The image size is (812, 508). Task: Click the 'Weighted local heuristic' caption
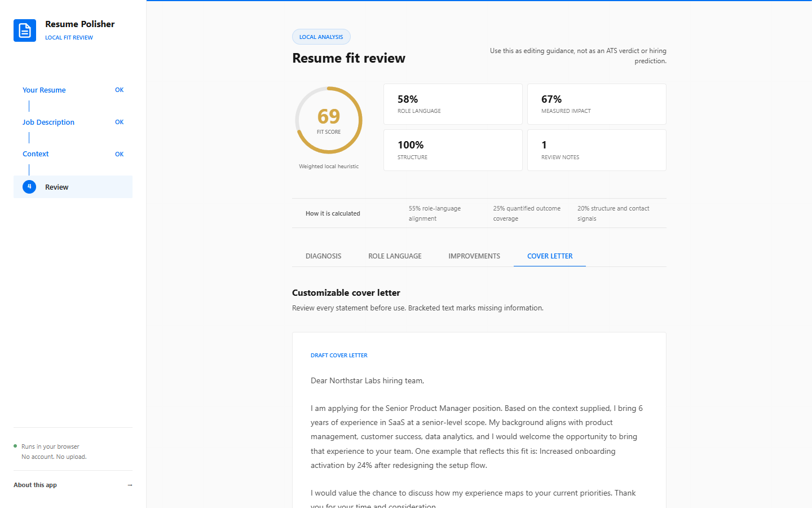(329, 167)
